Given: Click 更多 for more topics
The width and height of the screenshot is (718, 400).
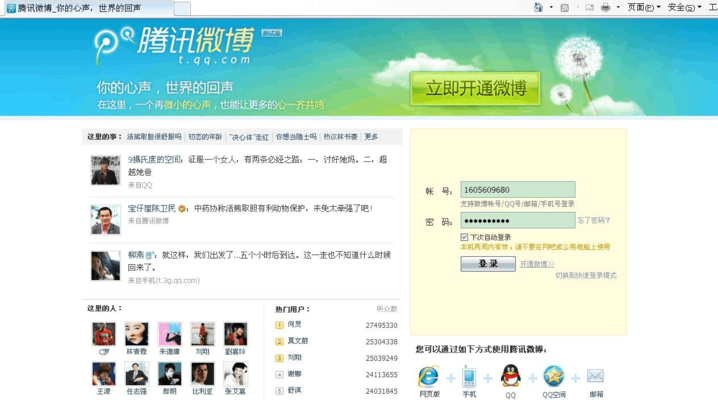Looking at the screenshot, I should tap(371, 137).
